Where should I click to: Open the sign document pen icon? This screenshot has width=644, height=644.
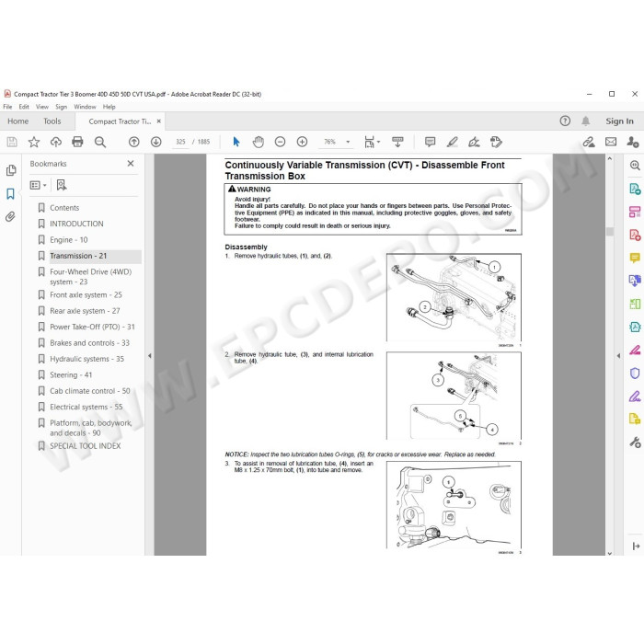pyautogui.click(x=474, y=142)
